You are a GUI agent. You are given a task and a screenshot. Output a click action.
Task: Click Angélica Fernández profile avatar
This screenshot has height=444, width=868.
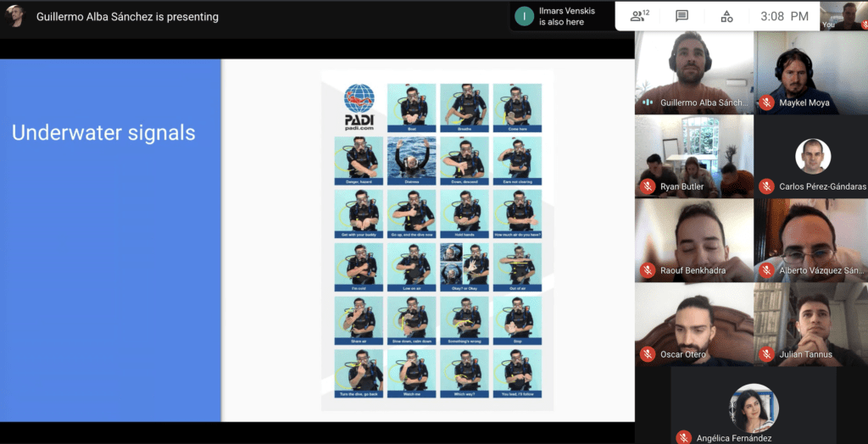coord(754,408)
